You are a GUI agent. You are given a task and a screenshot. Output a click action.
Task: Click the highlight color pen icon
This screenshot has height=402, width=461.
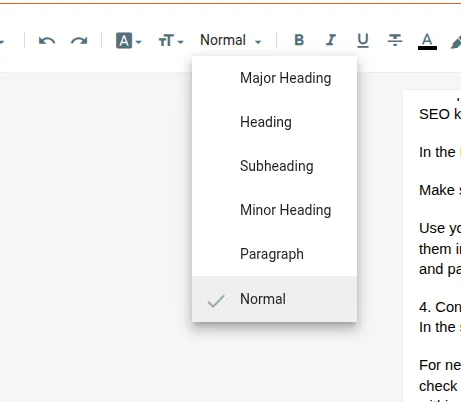click(x=456, y=42)
